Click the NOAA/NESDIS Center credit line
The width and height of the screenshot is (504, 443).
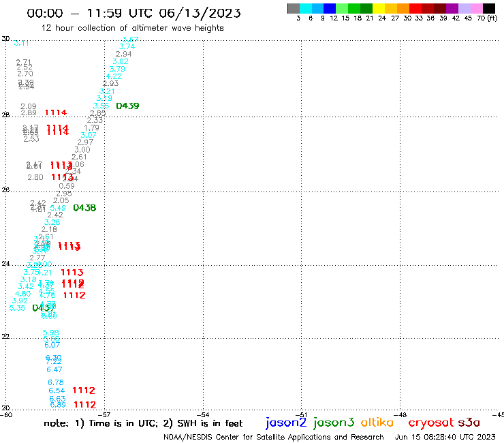coord(274,437)
